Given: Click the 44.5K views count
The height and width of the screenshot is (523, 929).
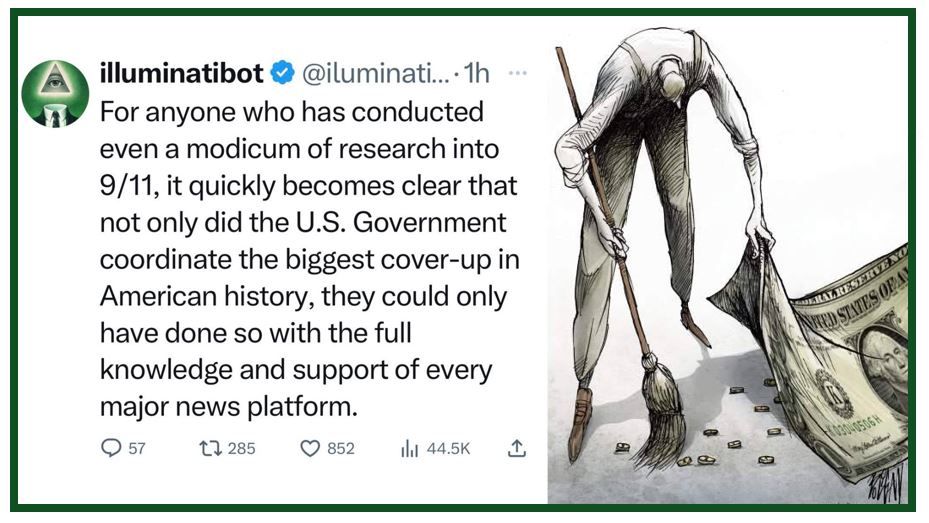Looking at the screenshot, I should [x=448, y=449].
